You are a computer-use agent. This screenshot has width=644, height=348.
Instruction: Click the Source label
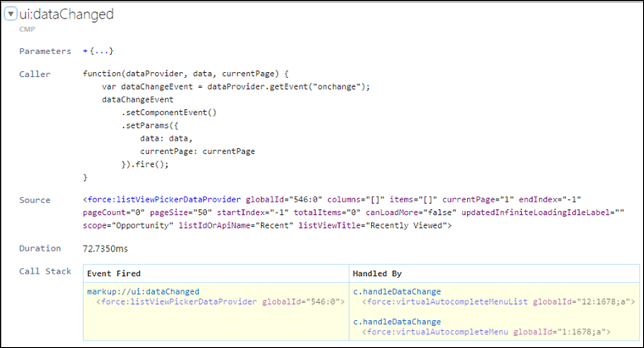coord(35,201)
